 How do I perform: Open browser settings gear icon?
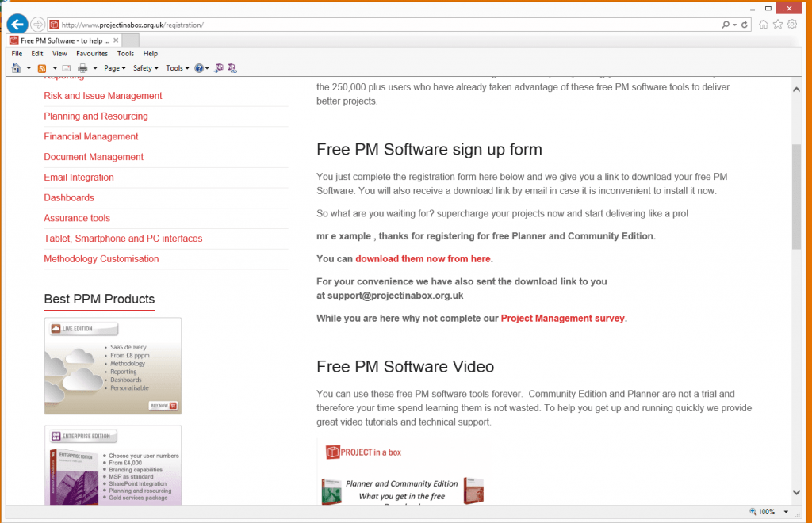click(792, 25)
